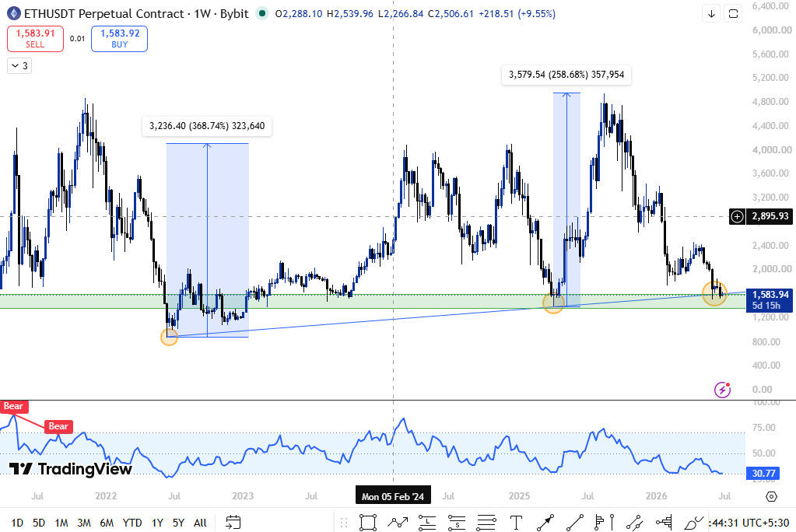Select the Text annotation tool
The height and width of the screenshot is (532, 796).
pos(516,523)
